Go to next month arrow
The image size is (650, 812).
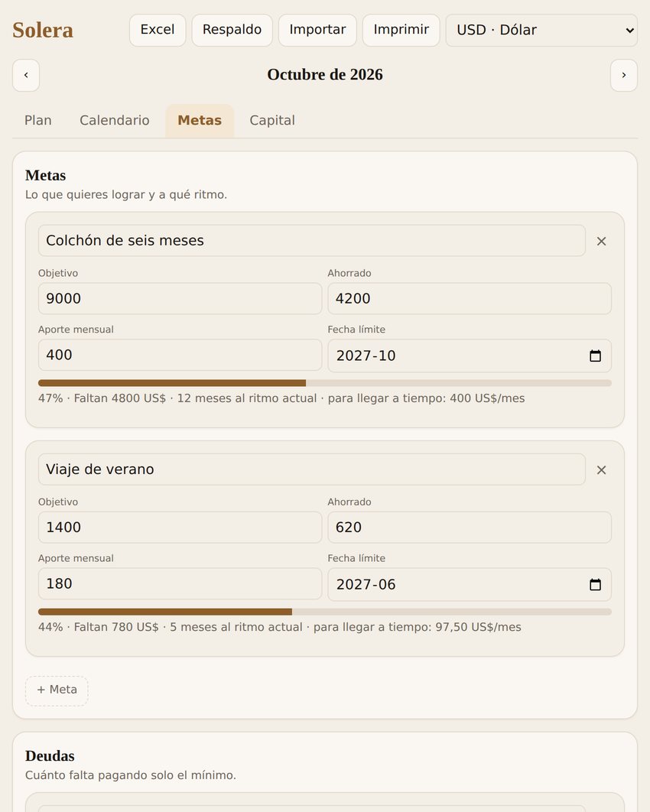point(623,75)
